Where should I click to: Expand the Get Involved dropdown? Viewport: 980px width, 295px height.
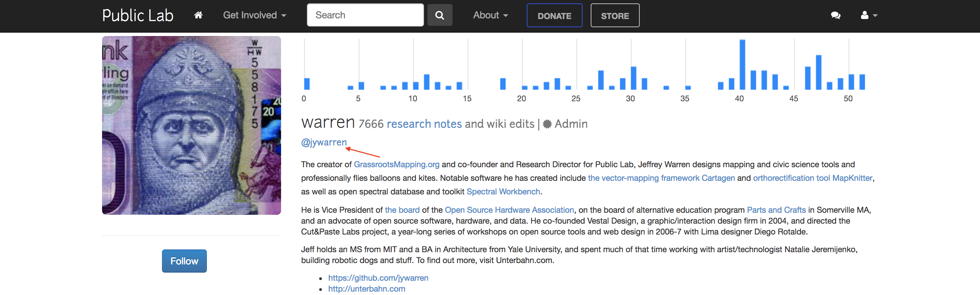(x=255, y=15)
